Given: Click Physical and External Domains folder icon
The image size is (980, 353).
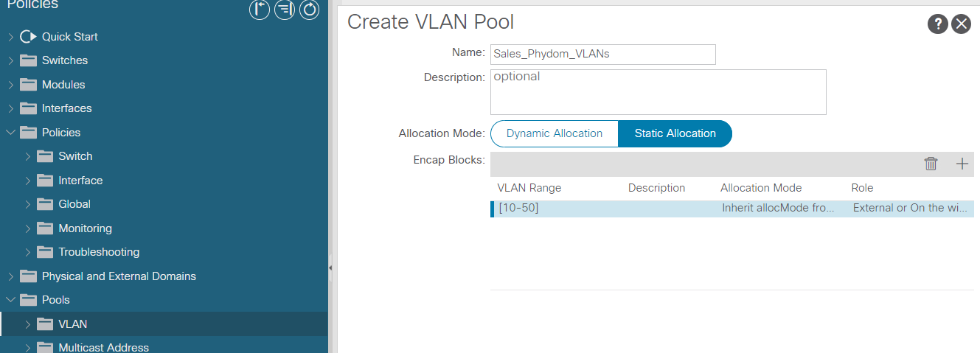Looking at the screenshot, I should [x=29, y=276].
